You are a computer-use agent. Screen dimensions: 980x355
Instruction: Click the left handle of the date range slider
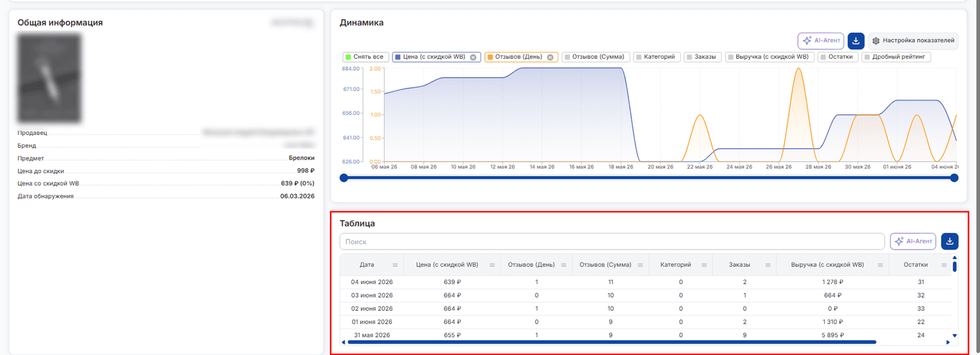tap(344, 177)
